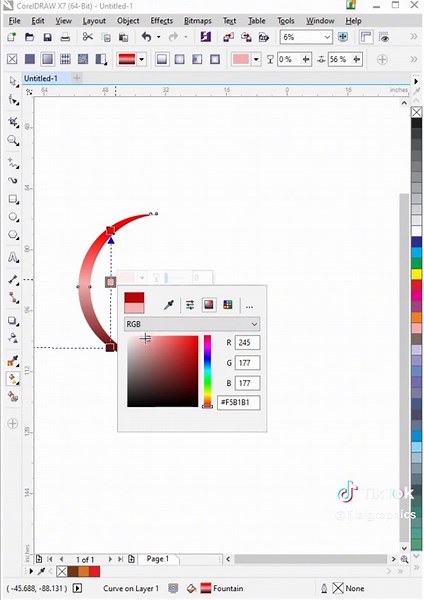This screenshot has width=424, height=600.
Task: Open the Object menu
Action: pyautogui.click(x=128, y=21)
